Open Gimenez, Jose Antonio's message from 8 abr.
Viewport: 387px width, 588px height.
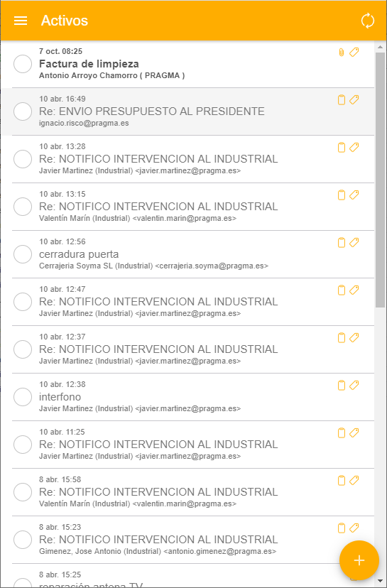tap(187, 540)
